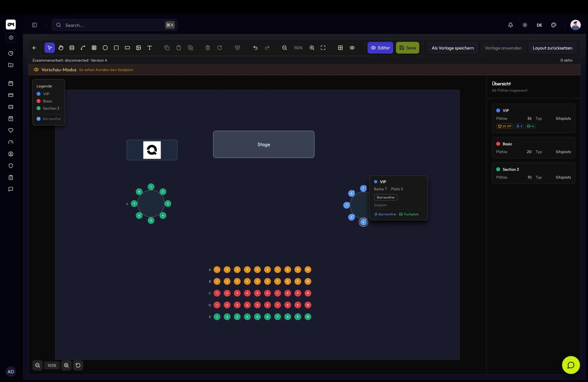This screenshot has width=588, height=382.
Task: Select the image insert tool
Action: pyautogui.click(x=138, y=48)
